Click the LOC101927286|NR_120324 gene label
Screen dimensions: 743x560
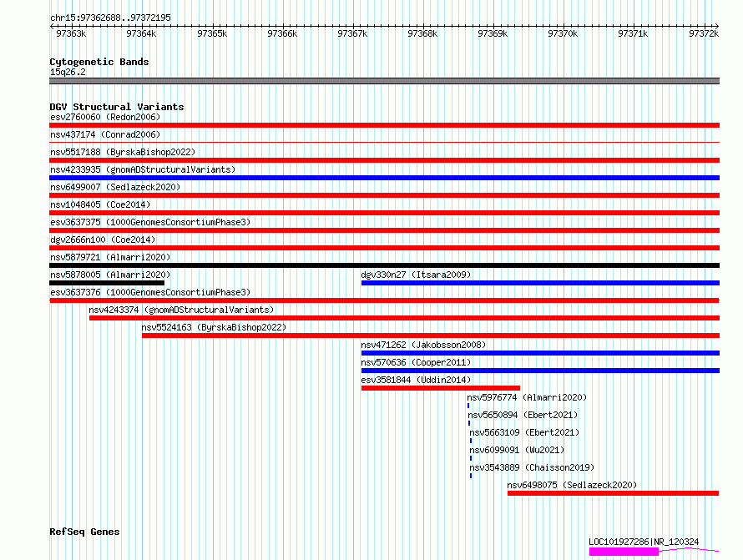click(x=644, y=542)
